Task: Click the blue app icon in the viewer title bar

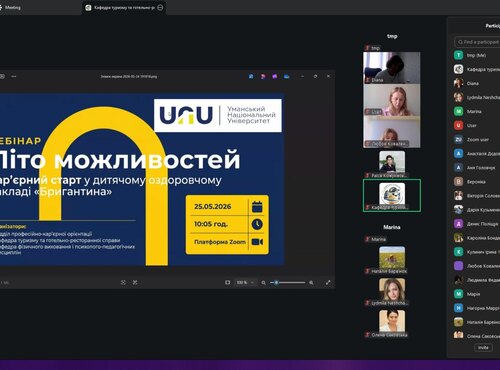Action: pyautogui.click(x=251, y=76)
